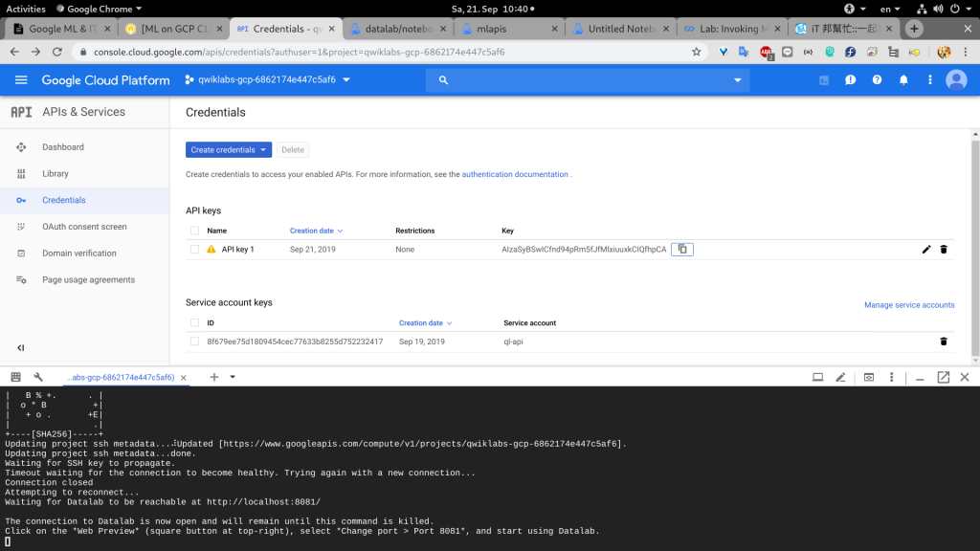This screenshot has width=980, height=551.
Task: Copy API key 1 to clipboard
Action: [x=681, y=250]
